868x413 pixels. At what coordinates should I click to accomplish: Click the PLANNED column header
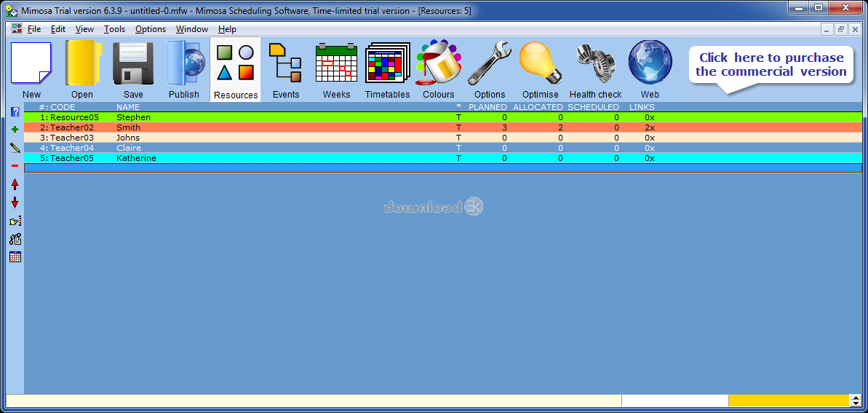[x=487, y=107]
